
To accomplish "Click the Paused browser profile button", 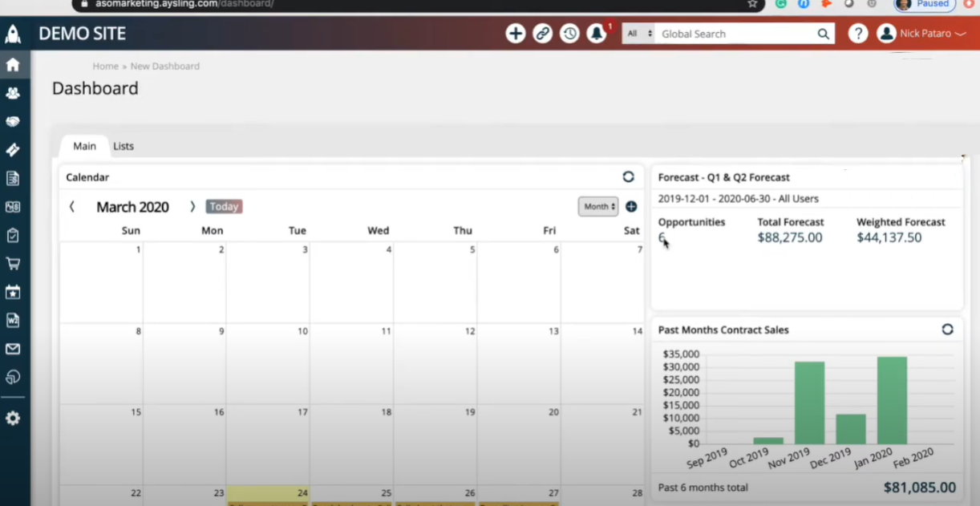I will click(924, 4).
